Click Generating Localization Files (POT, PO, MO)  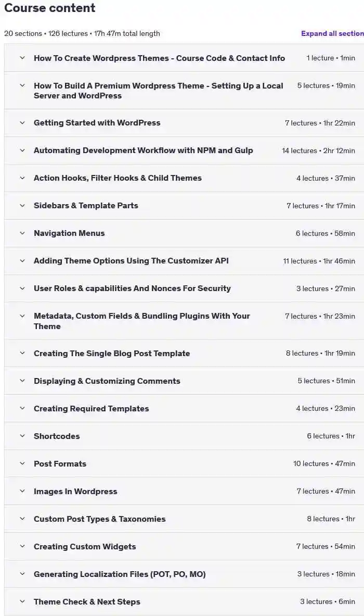tap(120, 574)
